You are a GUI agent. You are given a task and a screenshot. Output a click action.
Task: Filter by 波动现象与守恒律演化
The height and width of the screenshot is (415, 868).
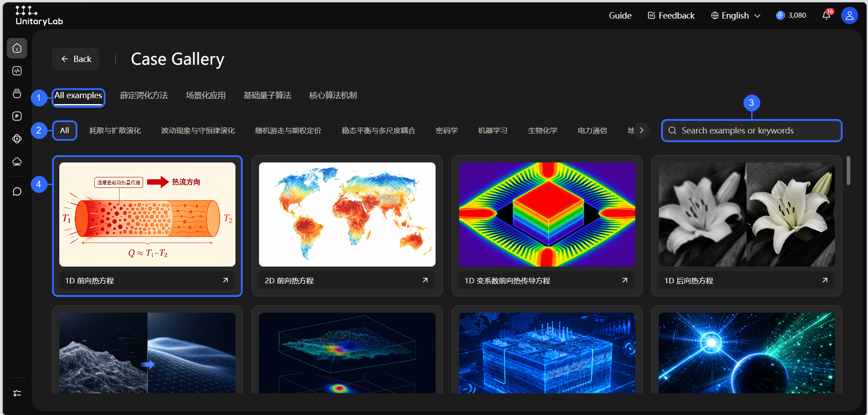pos(198,131)
